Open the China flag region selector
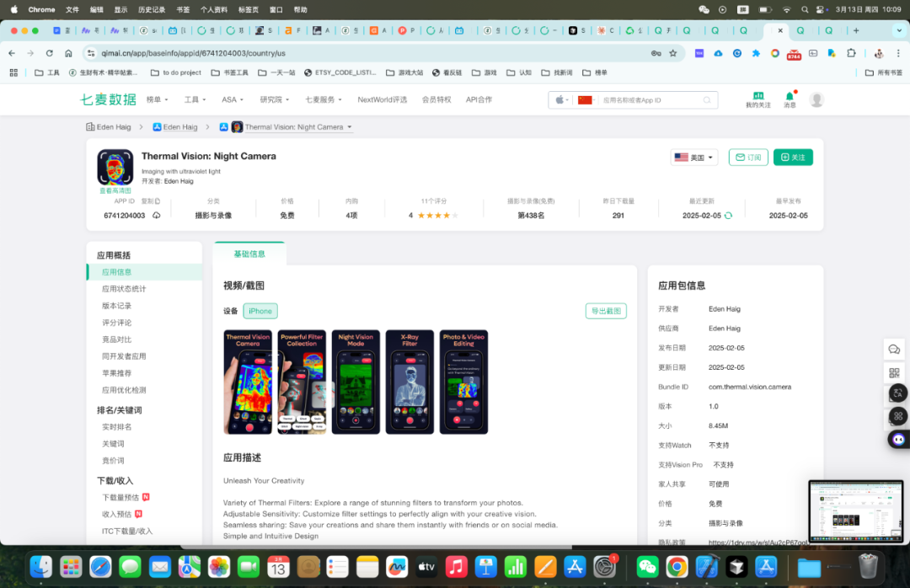 pyautogui.click(x=586, y=100)
